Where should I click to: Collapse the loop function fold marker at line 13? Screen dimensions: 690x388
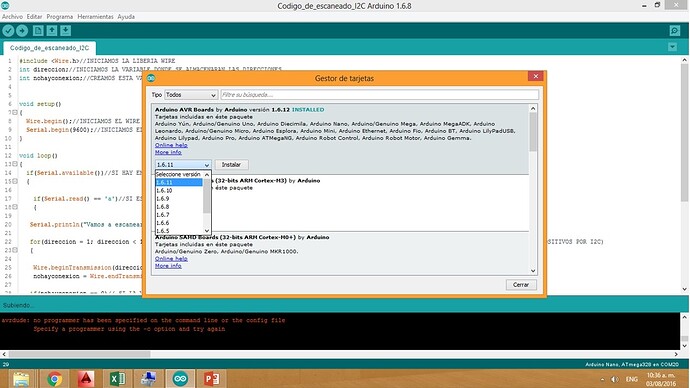tap(15, 164)
